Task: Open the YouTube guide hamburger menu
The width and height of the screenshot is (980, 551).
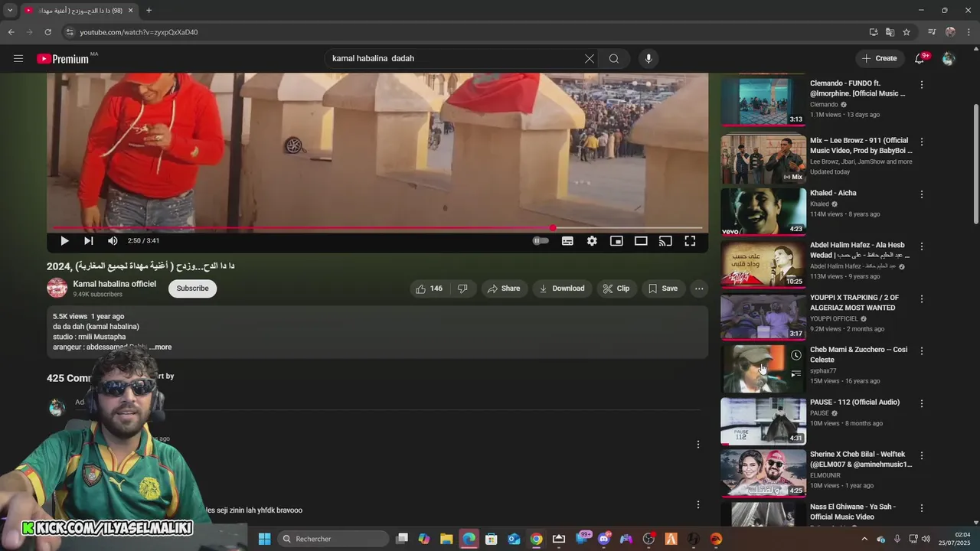Action: click(x=18, y=58)
